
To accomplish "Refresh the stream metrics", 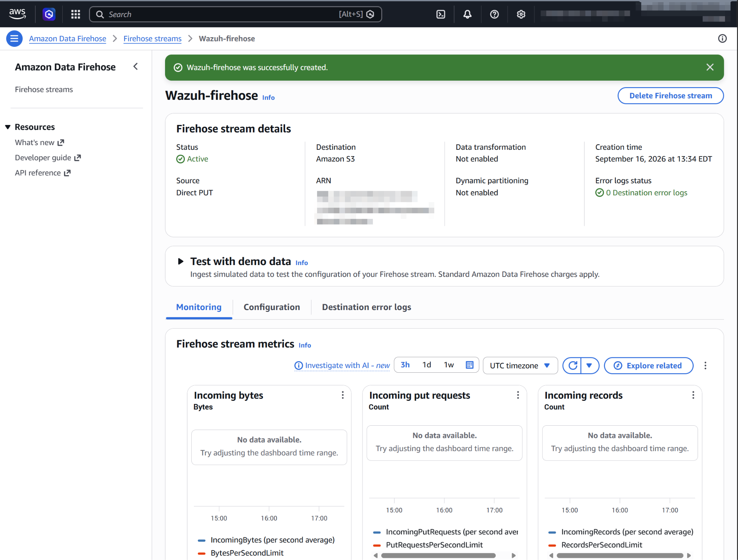I will (572, 366).
